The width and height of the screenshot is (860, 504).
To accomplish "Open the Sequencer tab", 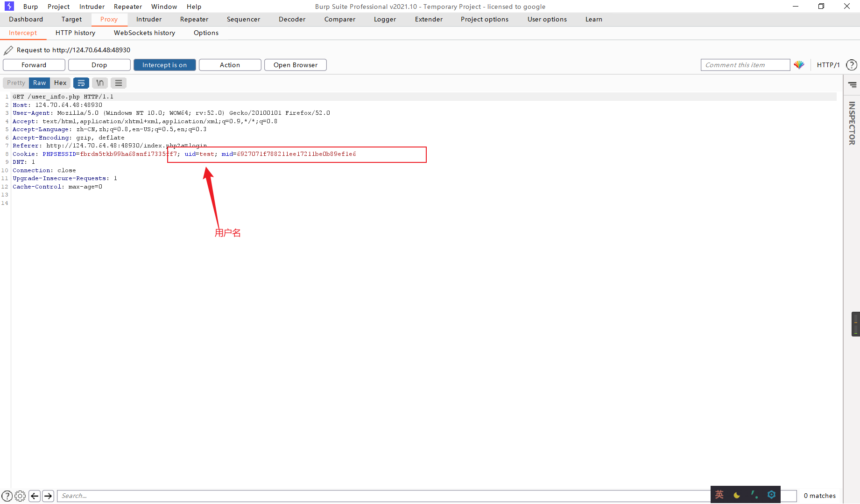I will point(244,19).
